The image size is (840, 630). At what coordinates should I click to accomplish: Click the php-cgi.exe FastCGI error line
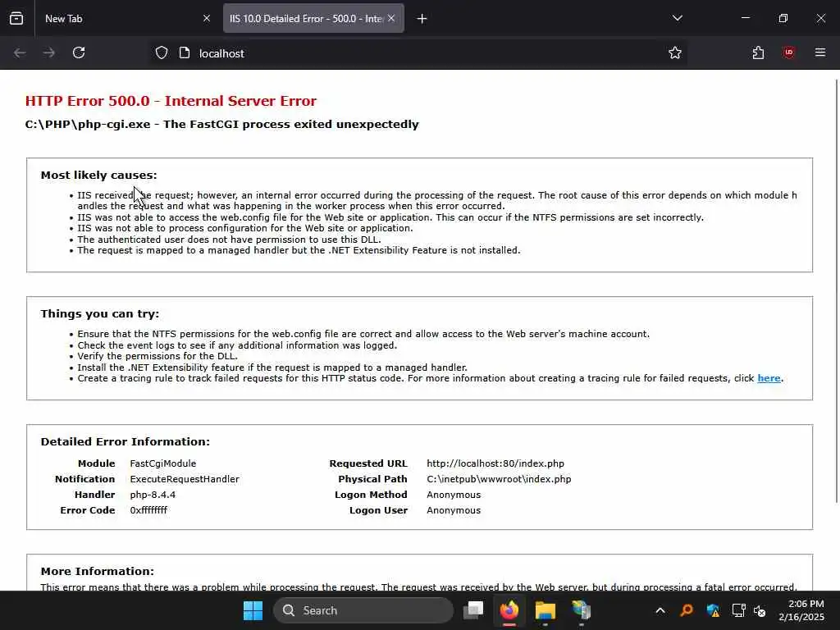(221, 125)
